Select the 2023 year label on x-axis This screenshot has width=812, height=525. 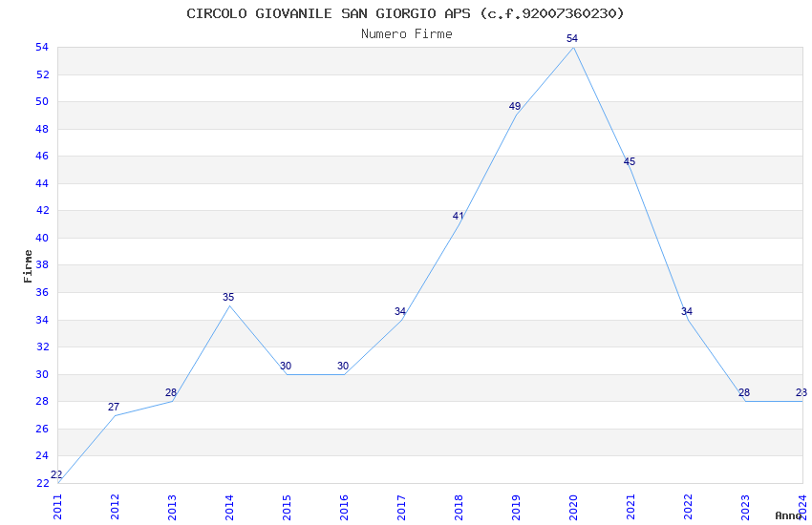[x=745, y=507]
